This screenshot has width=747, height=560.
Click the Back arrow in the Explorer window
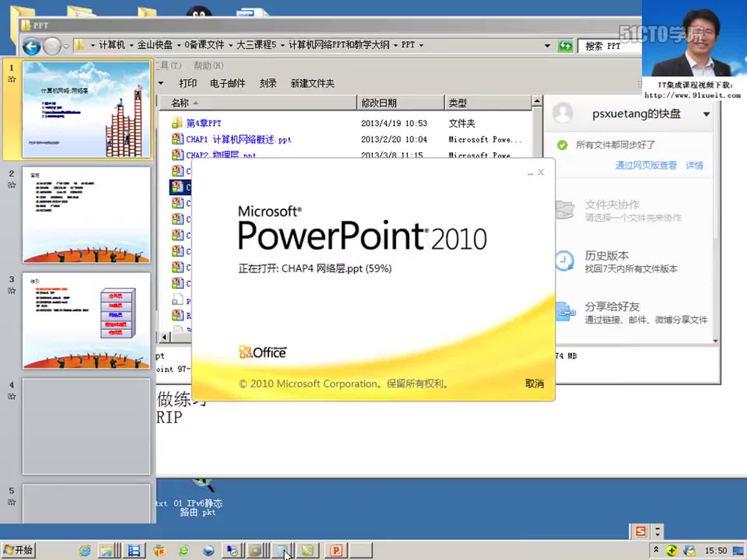(32, 47)
